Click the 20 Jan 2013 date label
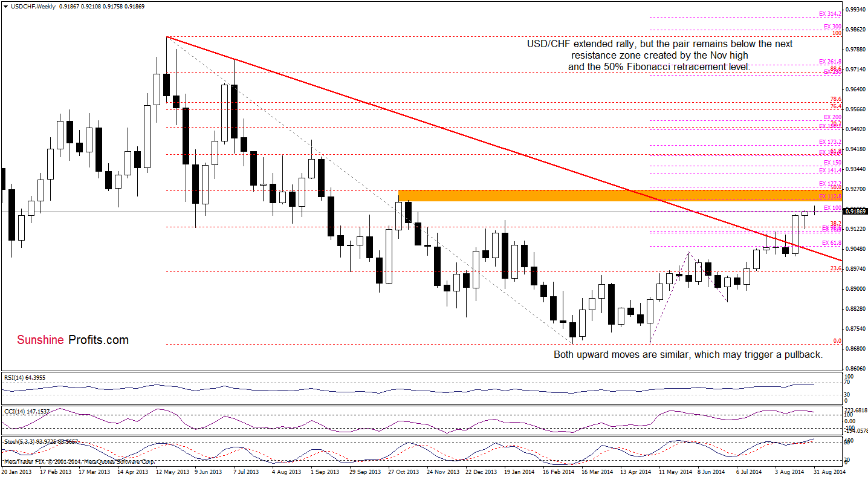This screenshot has height=477, width=868. click(x=16, y=472)
